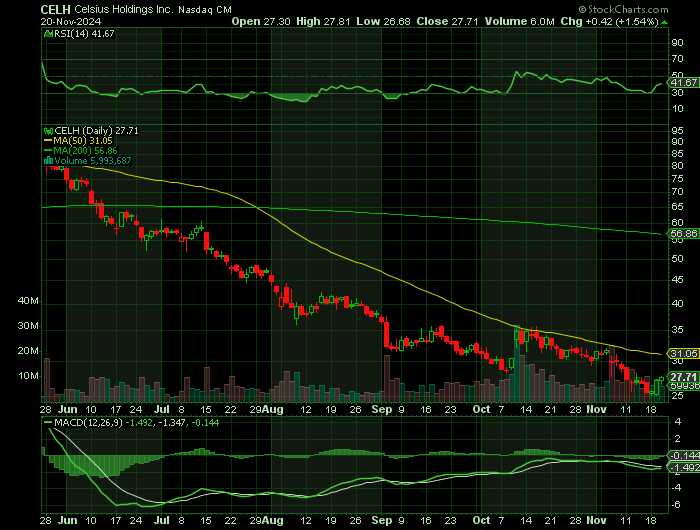Click the green dash before MA(200) legend
The width and height of the screenshot is (700, 530).
(x=48, y=151)
